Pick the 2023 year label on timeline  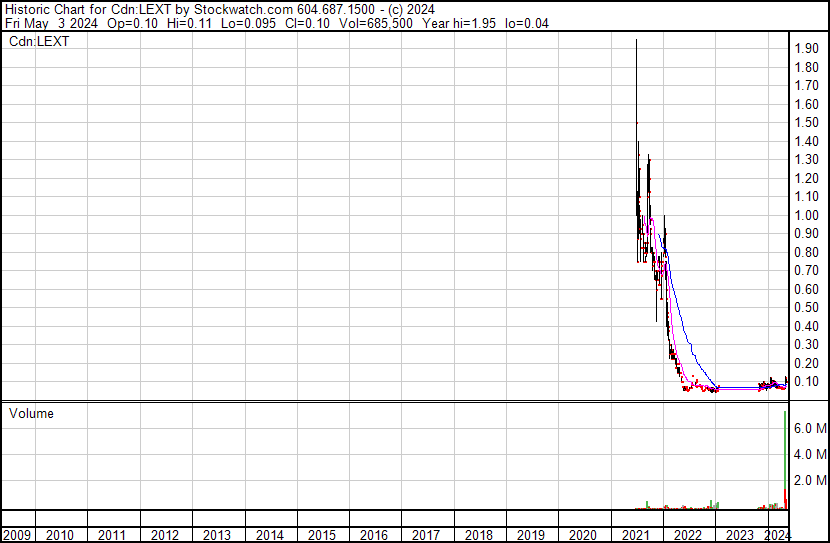[739, 535]
